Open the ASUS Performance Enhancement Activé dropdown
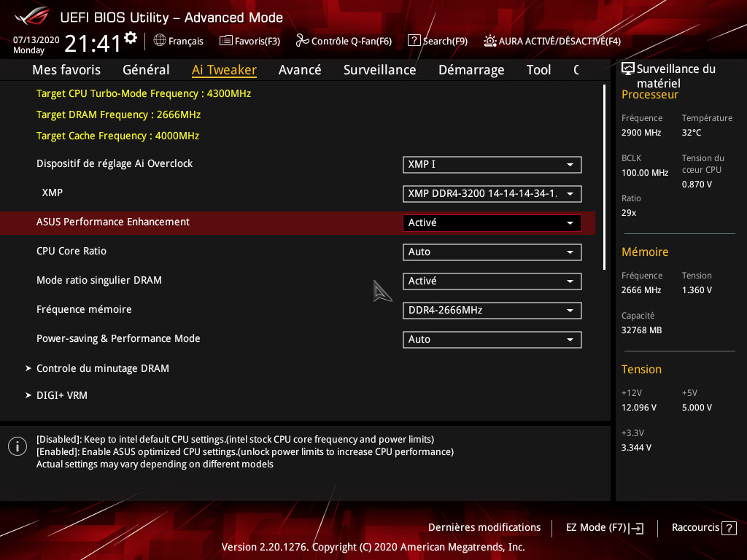The image size is (747, 560). point(492,223)
